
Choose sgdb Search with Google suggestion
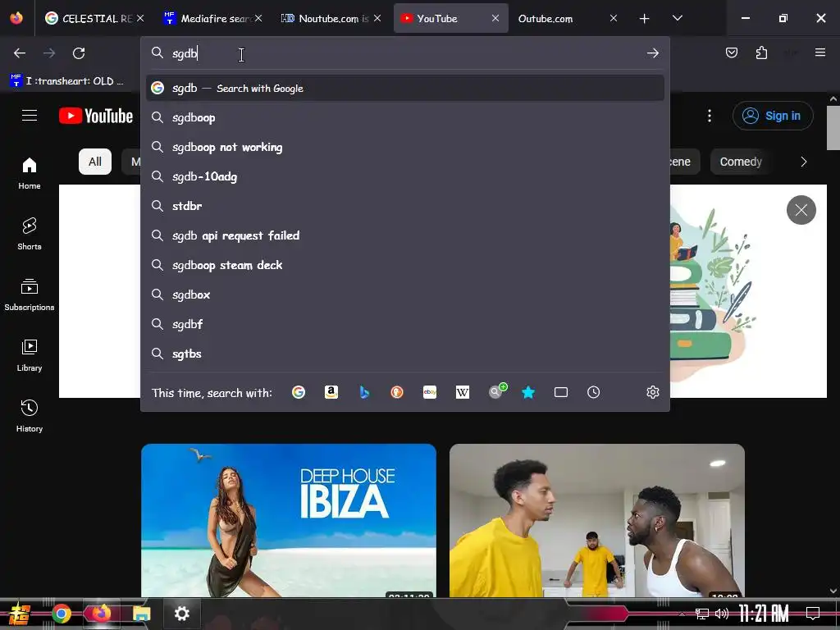[405, 89]
